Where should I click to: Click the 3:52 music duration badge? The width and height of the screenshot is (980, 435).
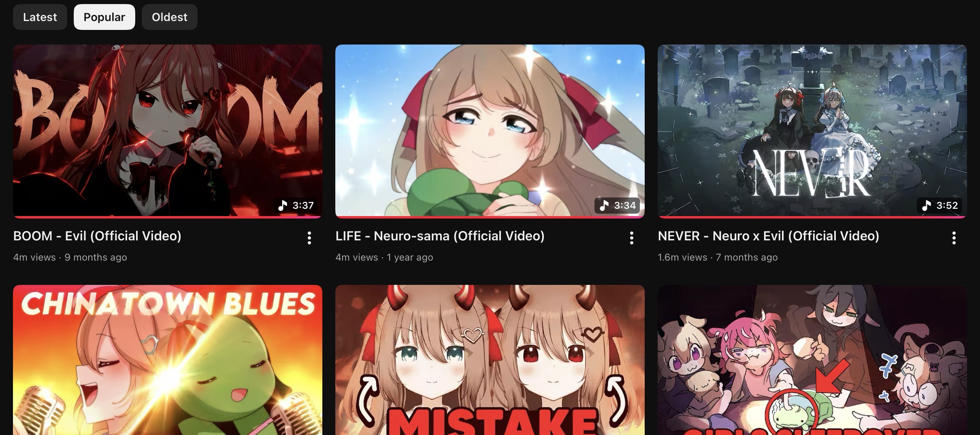point(940,206)
